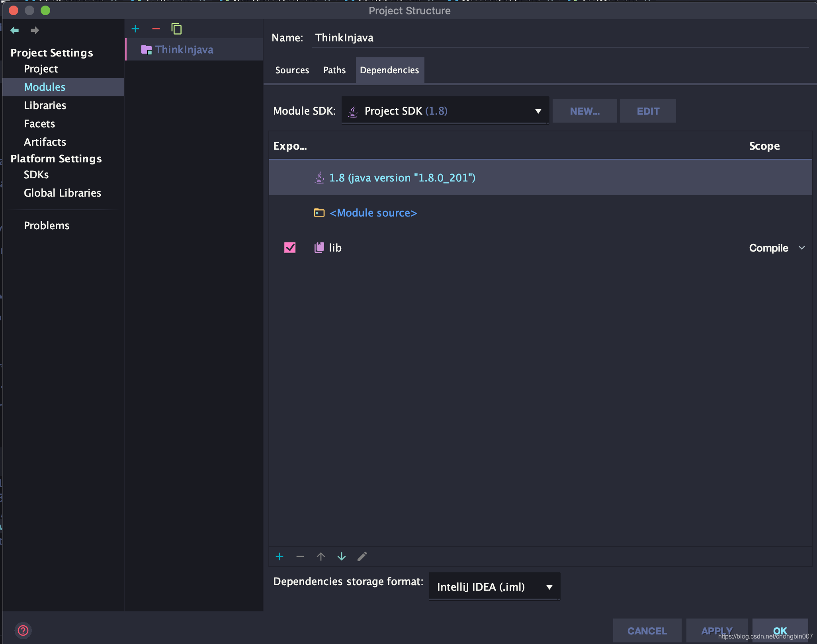
Task: Click the move dependency down arrow icon
Action: 342,556
